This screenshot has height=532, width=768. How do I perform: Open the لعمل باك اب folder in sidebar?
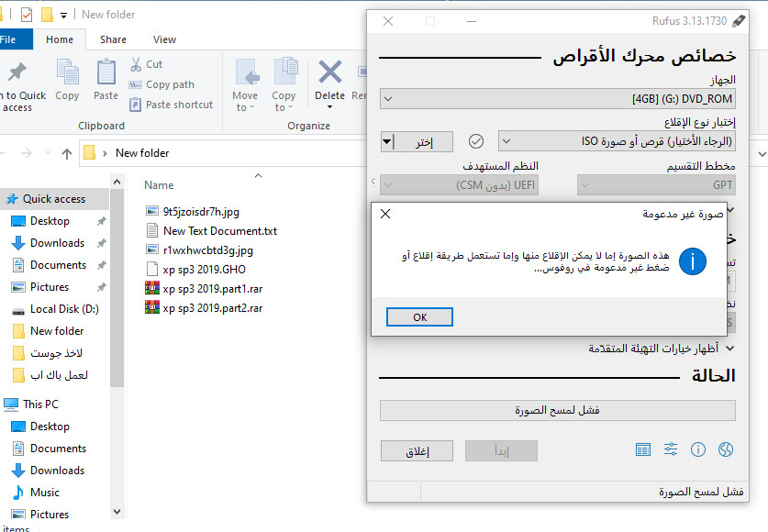click(x=59, y=375)
